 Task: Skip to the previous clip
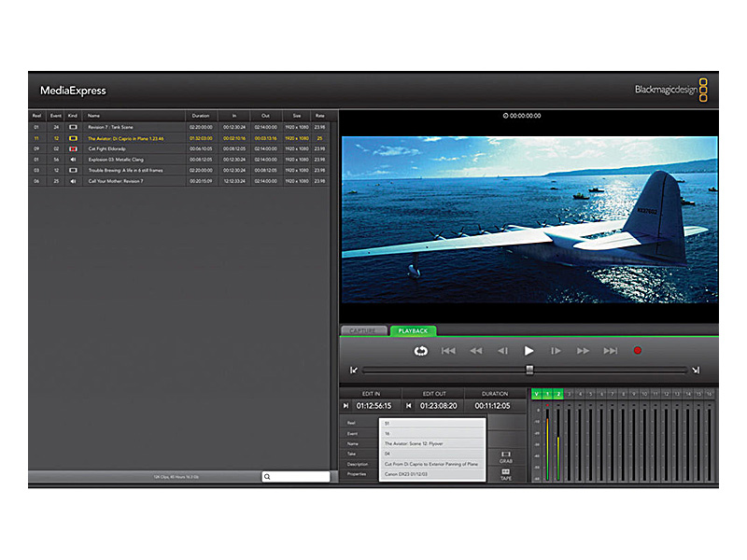click(448, 351)
